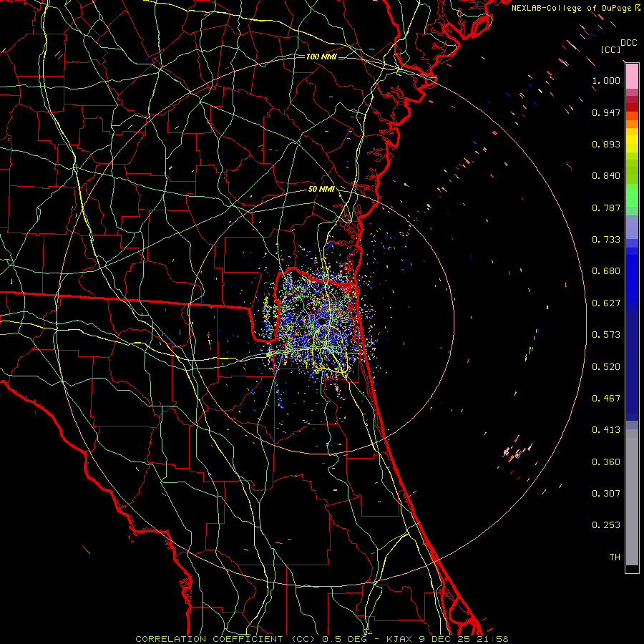Pick the dark navy segment of the color bar
The width and height of the screenshot is (644, 644).
tap(632, 366)
